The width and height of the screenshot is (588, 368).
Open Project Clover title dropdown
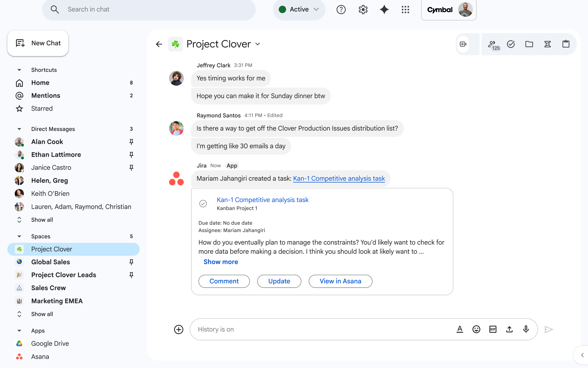(258, 44)
